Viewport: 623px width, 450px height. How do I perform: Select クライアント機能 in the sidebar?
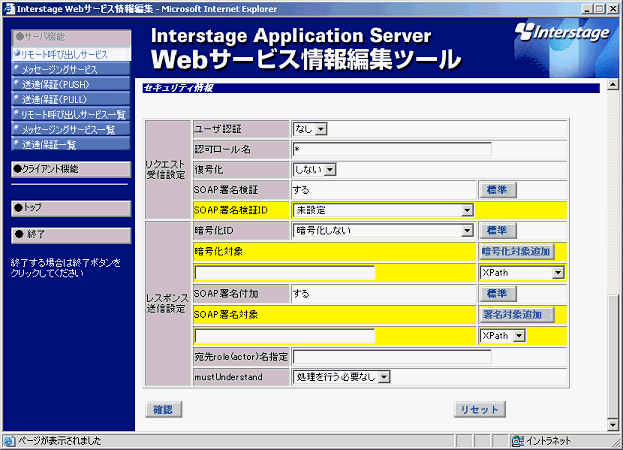(71, 169)
